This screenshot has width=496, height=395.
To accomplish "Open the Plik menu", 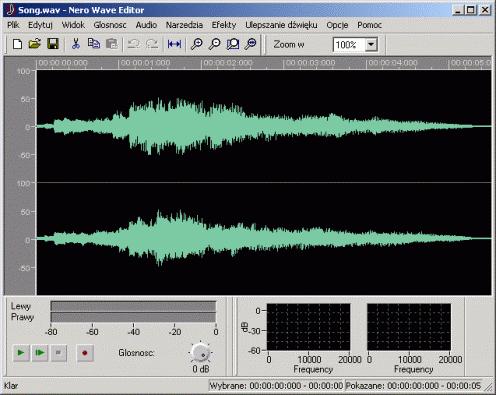I will 13,25.
